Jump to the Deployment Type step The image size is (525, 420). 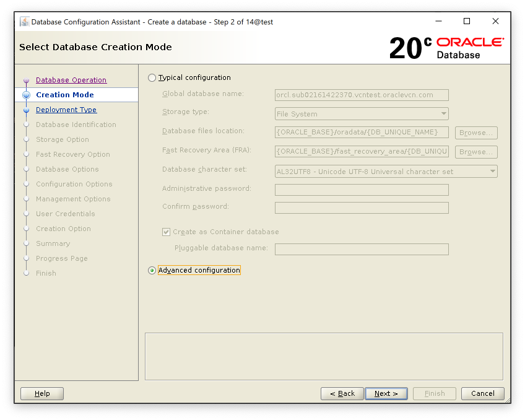click(66, 110)
